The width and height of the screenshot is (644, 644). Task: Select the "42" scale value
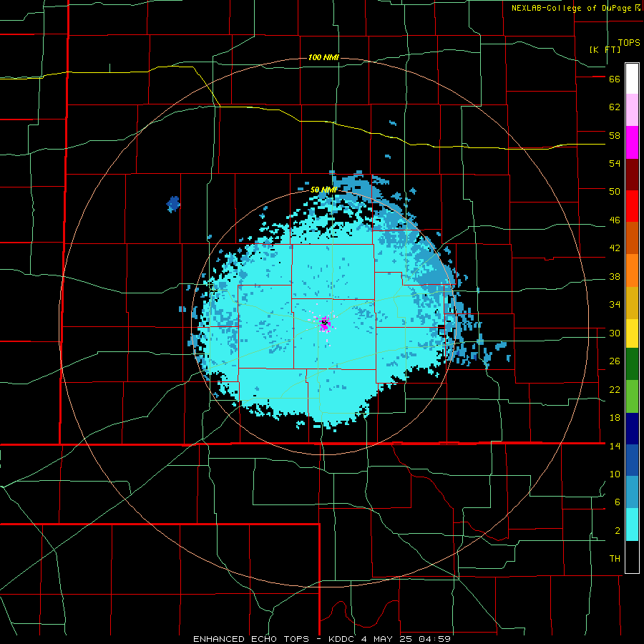click(x=615, y=248)
